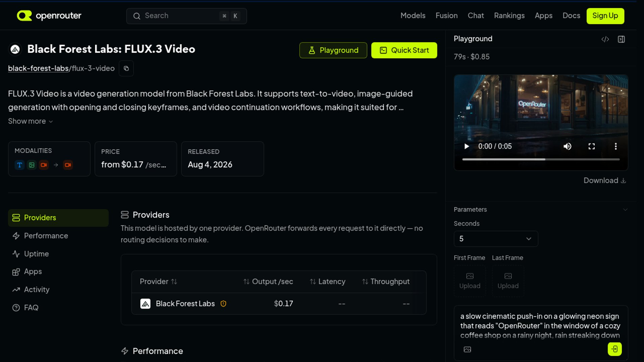Open Docs from top navigation
The width and height of the screenshot is (644, 362).
pyautogui.click(x=571, y=16)
